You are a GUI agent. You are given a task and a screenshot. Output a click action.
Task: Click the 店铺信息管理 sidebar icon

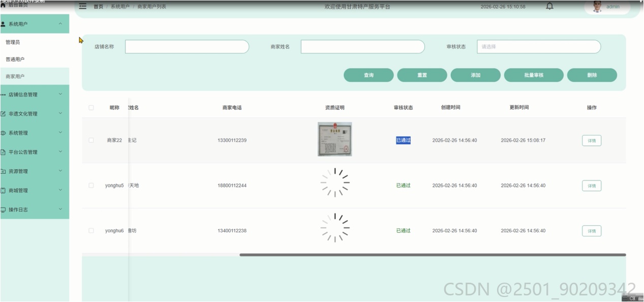[x=4, y=95]
